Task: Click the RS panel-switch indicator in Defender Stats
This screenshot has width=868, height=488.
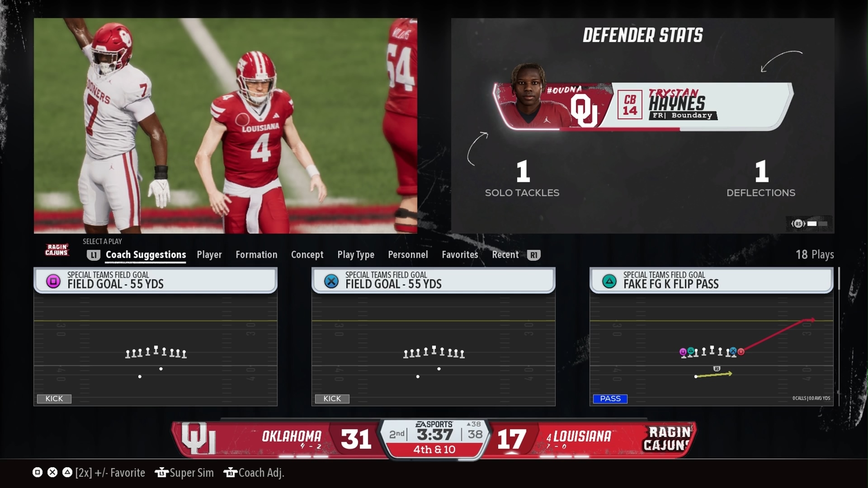Action: tap(798, 224)
